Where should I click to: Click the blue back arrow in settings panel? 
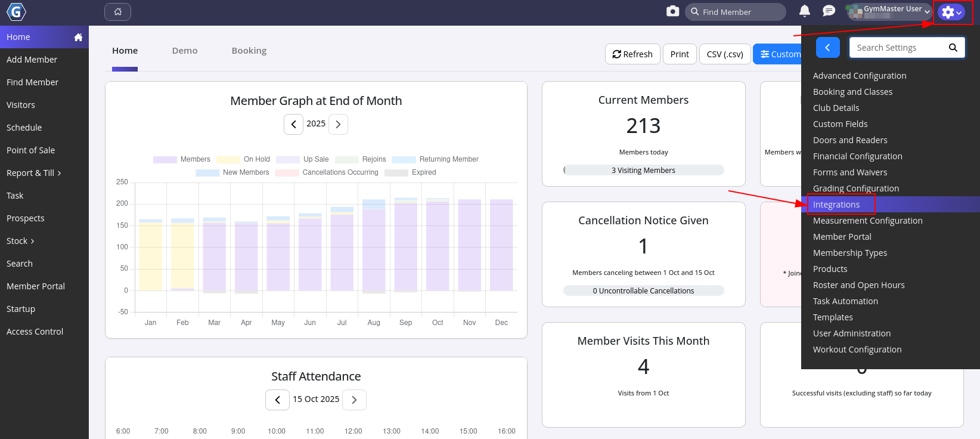tap(827, 48)
